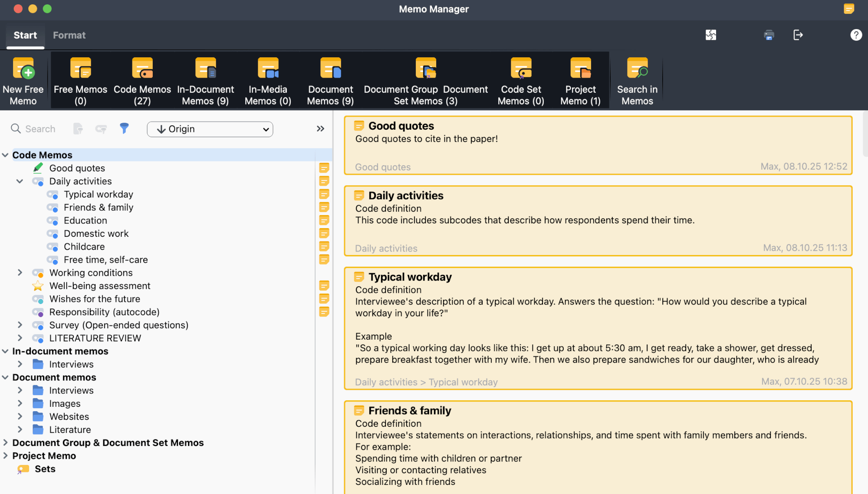This screenshot has width=868, height=494.
Task: Open Help via the question mark button
Action: click(855, 35)
